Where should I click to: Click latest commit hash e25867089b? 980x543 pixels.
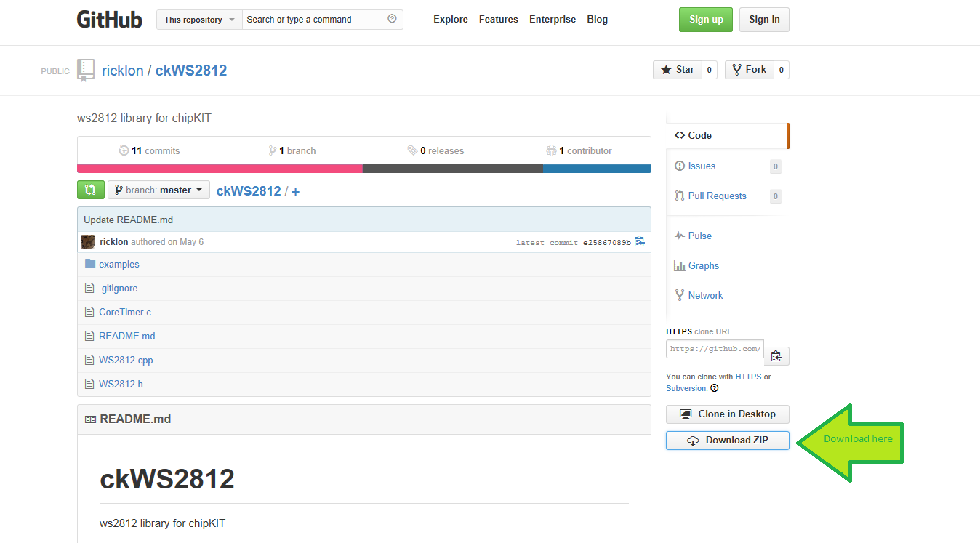tap(607, 243)
